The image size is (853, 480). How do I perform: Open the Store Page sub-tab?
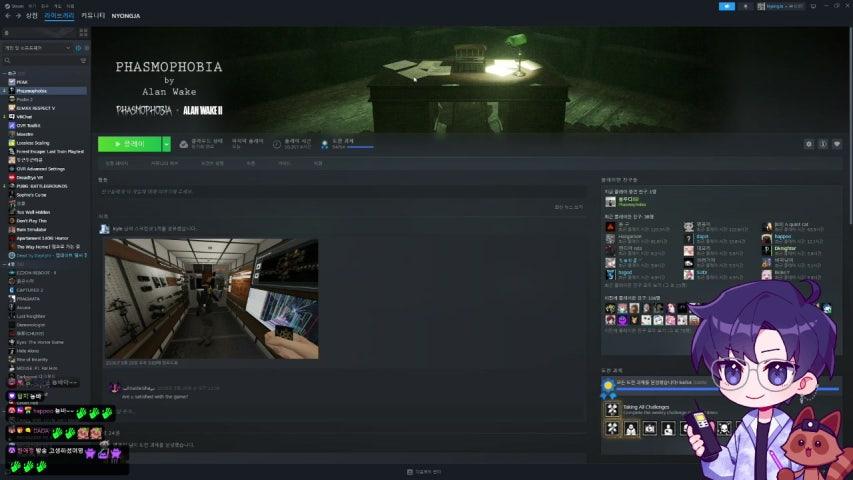coord(117,163)
